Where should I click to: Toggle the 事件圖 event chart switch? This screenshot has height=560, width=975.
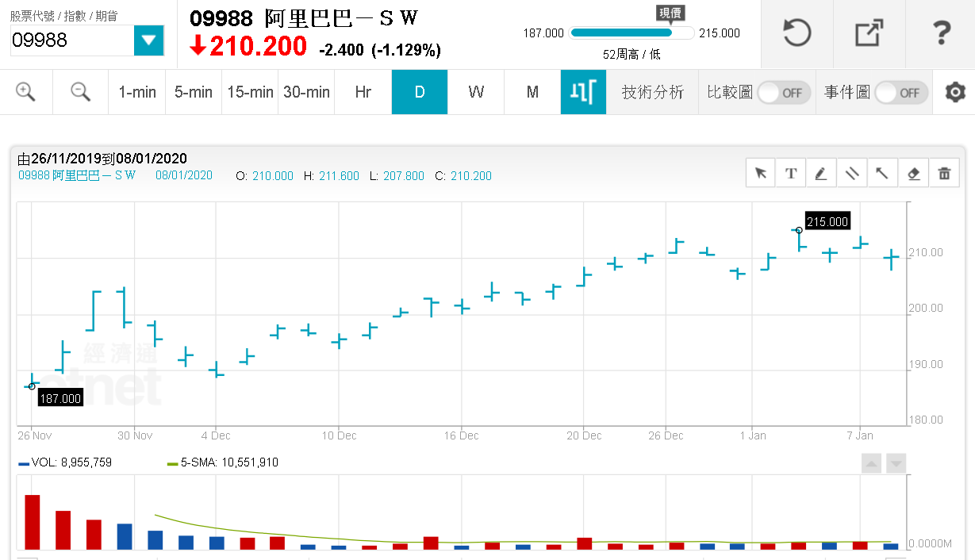point(901,93)
